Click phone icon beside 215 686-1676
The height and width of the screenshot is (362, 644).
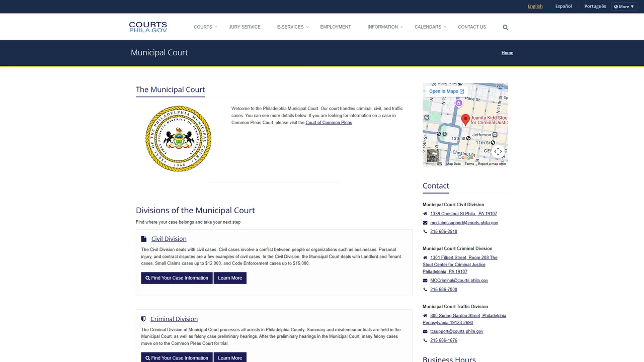(425, 340)
